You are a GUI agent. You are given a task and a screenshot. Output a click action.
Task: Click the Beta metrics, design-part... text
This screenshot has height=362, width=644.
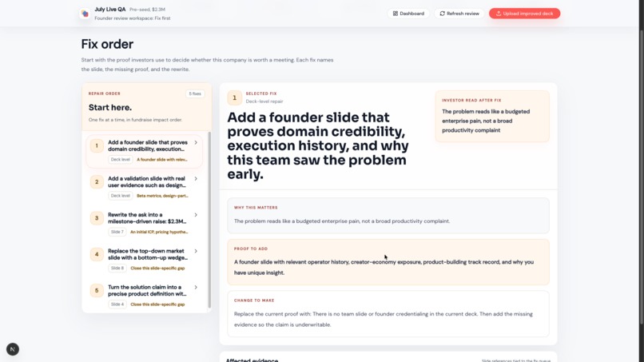(162, 196)
